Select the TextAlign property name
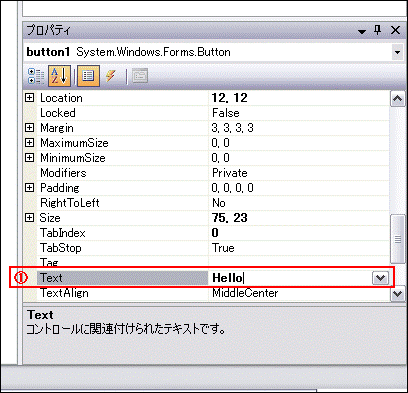This screenshot has width=408, height=393. click(x=64, y=293)
